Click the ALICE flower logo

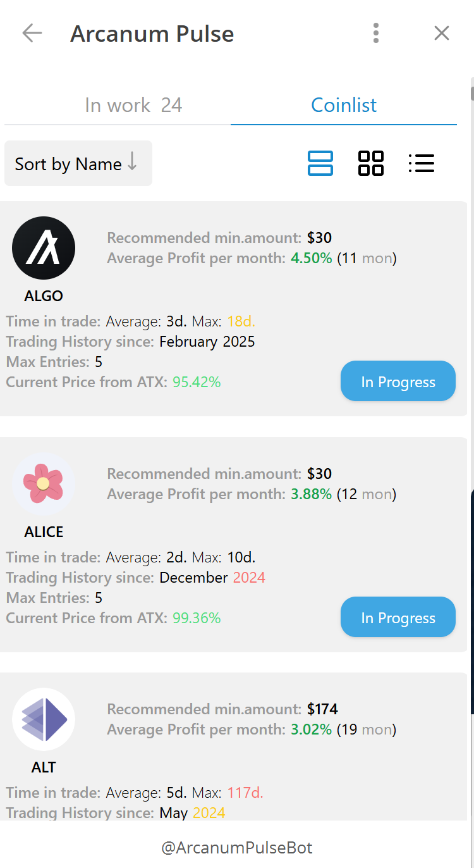point(44,484)
